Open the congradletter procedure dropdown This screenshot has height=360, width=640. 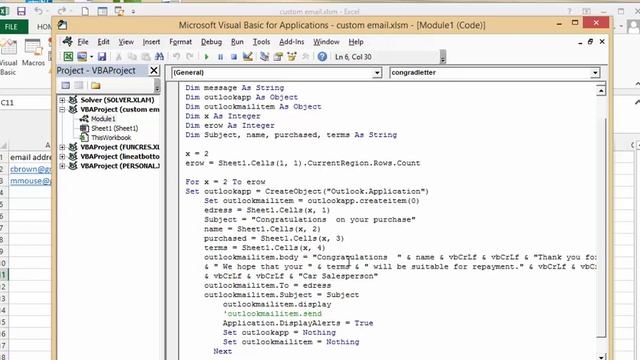click(595, 73)
